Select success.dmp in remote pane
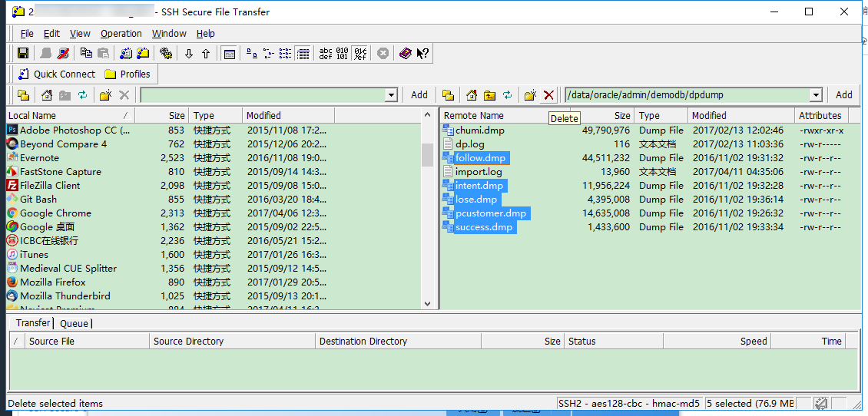 [x=483, y=227]
